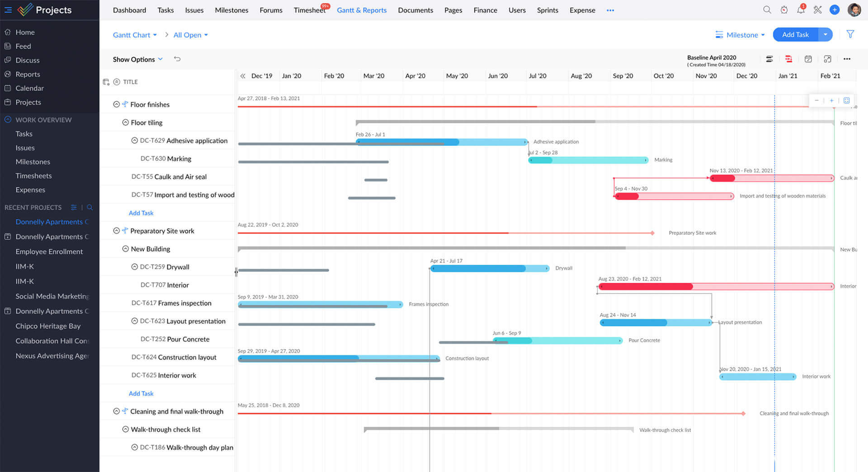Image resolution: width=868 pixels, height=472 pixels.
Task: Open the notifications bell
Action: click(x=801, y=10)
